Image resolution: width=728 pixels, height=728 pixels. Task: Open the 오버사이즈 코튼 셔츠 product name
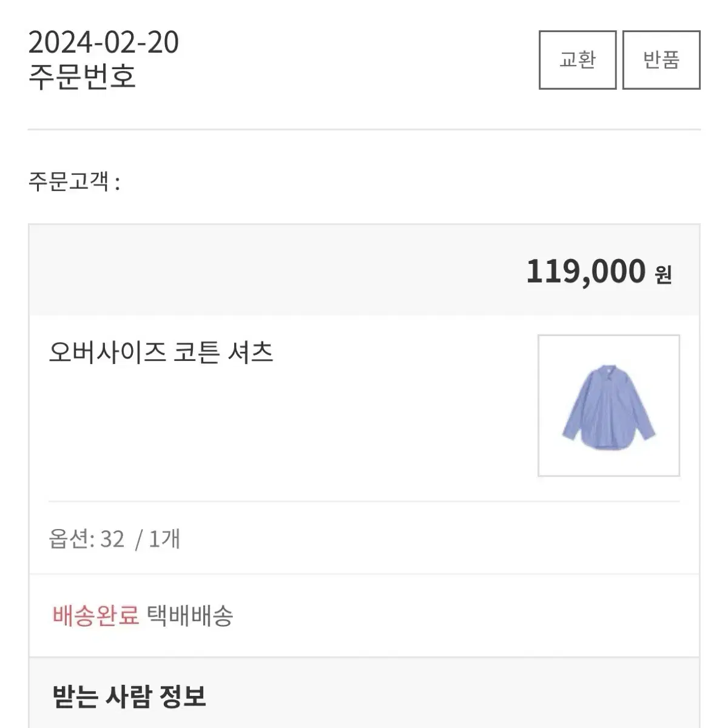[161, 352]
